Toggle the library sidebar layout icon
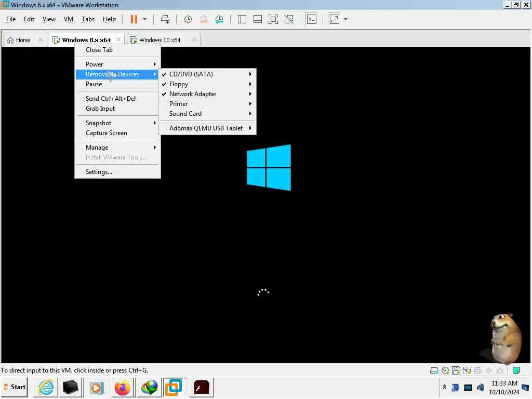Viewport: 532px width, 399px height. point(242,19)
